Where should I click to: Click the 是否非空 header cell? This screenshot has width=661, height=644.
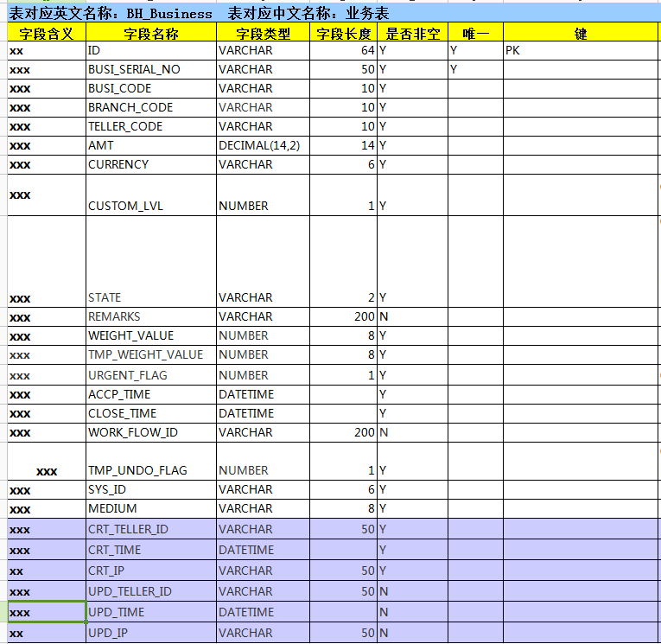pyautogui.click(x=412, y=33)
